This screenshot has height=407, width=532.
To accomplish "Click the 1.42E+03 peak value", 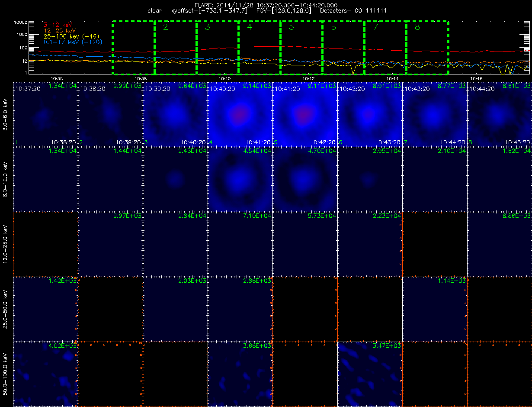I will click(x=63, y=281).
